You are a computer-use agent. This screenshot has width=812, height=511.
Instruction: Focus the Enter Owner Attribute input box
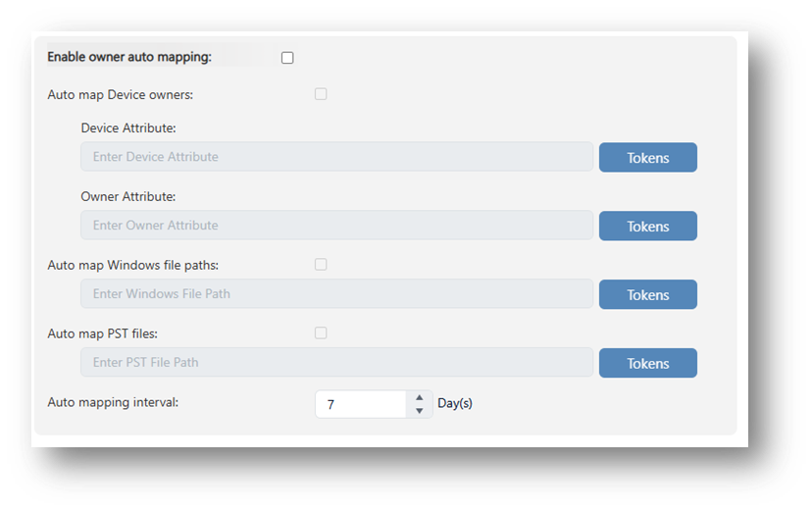click(336, 226)
